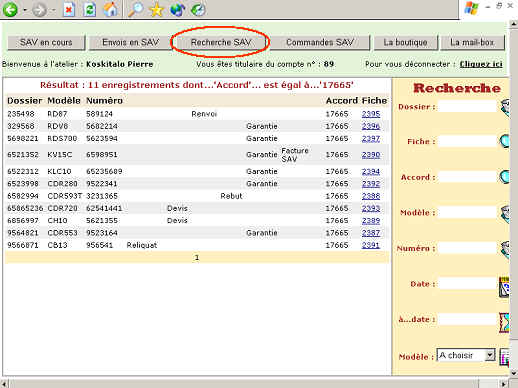Click search icon beside Modèle text field
Screen dimensions: 518x388
pyautogui.click(x=505, y=213)
